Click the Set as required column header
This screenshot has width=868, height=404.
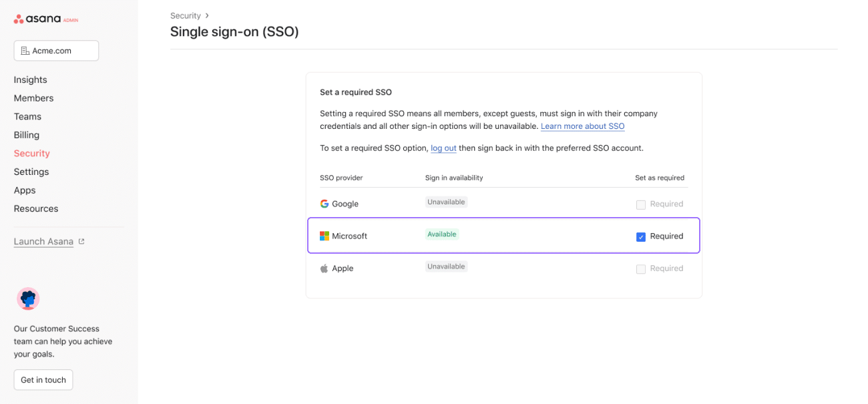[x=660, y=178]
